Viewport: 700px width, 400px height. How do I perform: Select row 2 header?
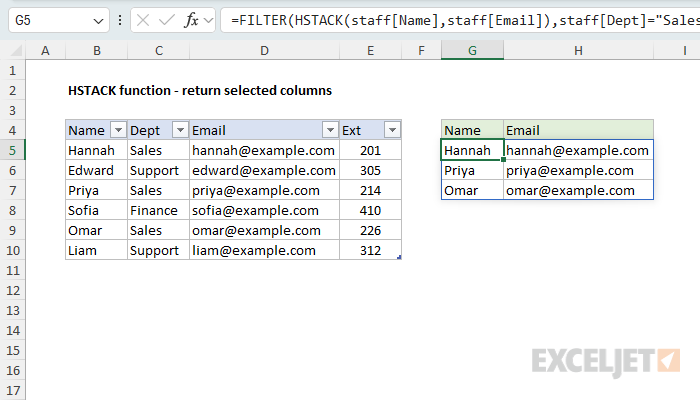tap(12, 91)
